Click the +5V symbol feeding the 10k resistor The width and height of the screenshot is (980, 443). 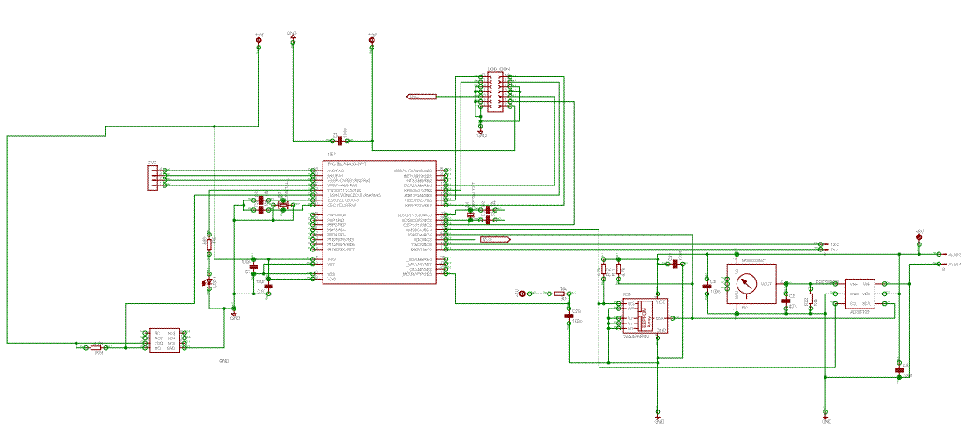tap(522, 293)
